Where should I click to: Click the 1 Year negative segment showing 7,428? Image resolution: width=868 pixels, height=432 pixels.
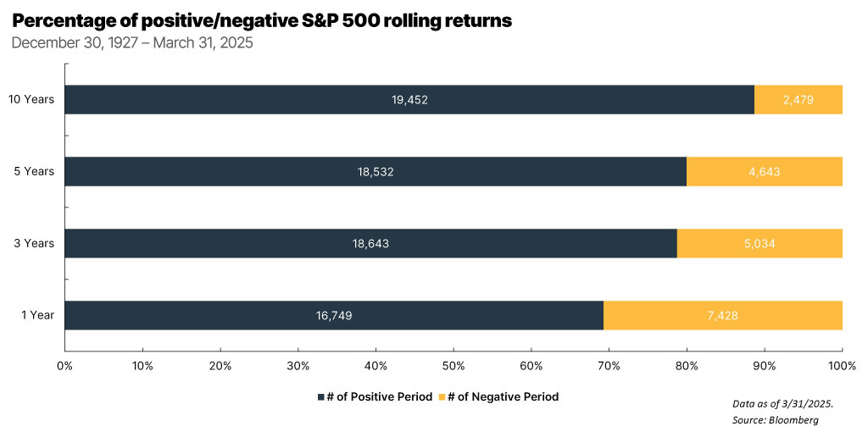click(722, 315)
